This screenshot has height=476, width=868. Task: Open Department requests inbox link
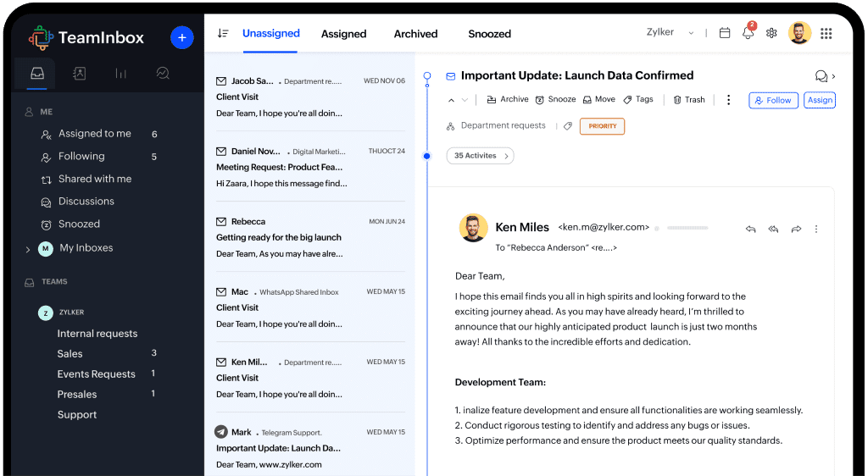click(x=503, y=125)
